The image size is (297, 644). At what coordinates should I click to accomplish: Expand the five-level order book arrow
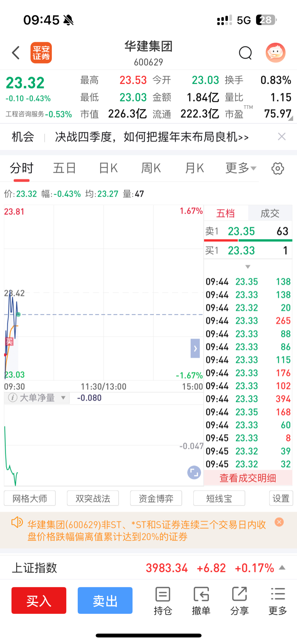pyautogui.click(x=248, y=266)
